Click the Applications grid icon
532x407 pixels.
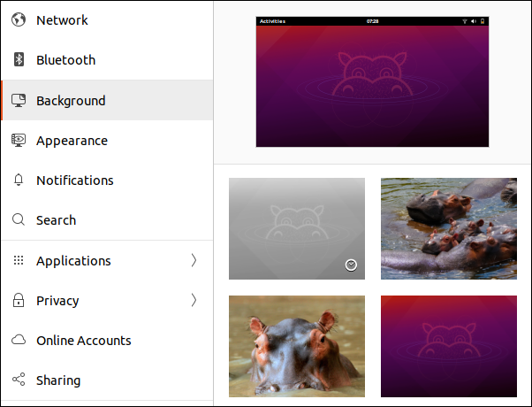click(x=18, y=261)
